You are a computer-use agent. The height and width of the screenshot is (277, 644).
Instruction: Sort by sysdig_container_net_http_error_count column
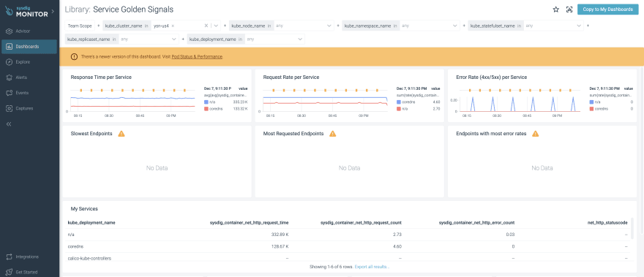pyautogui.click(x=477, y=222)
